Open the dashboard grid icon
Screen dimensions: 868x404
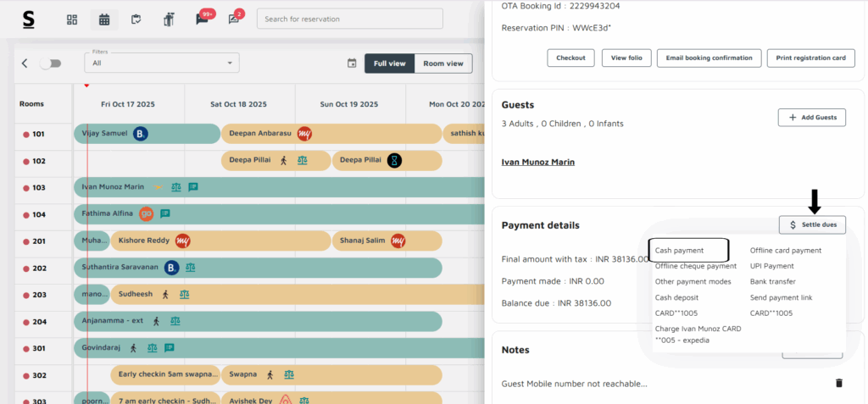(x=72, y=19)
